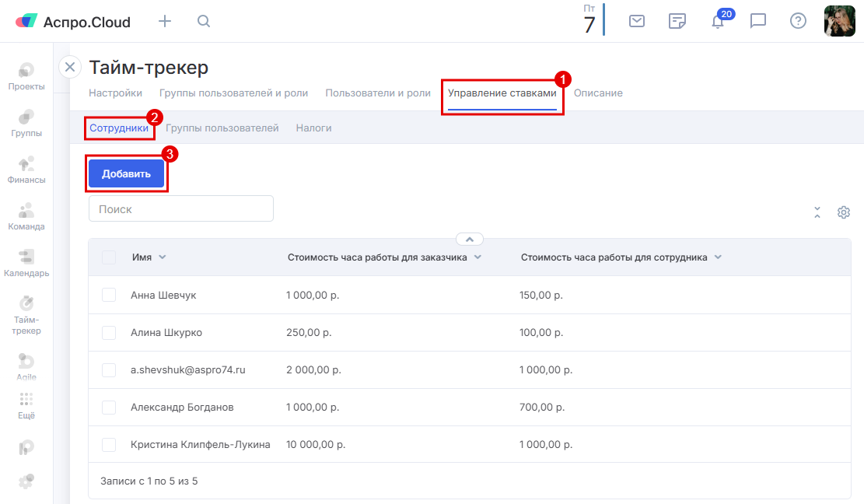Toggle the select-all checkbox in table header
The height and width of the screenshot is (504, 864).
tap(109, 257)
